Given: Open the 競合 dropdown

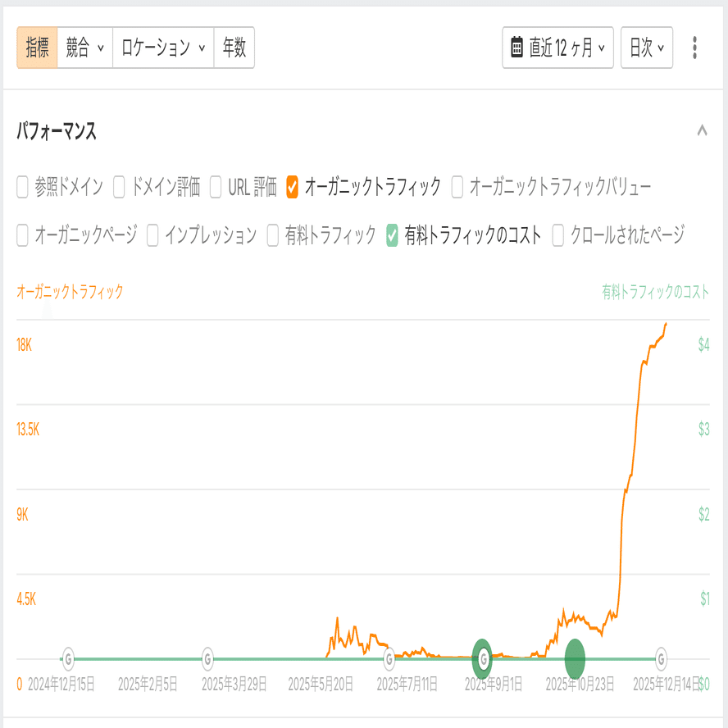Looking at the screenshot, I should pos(84,48).
